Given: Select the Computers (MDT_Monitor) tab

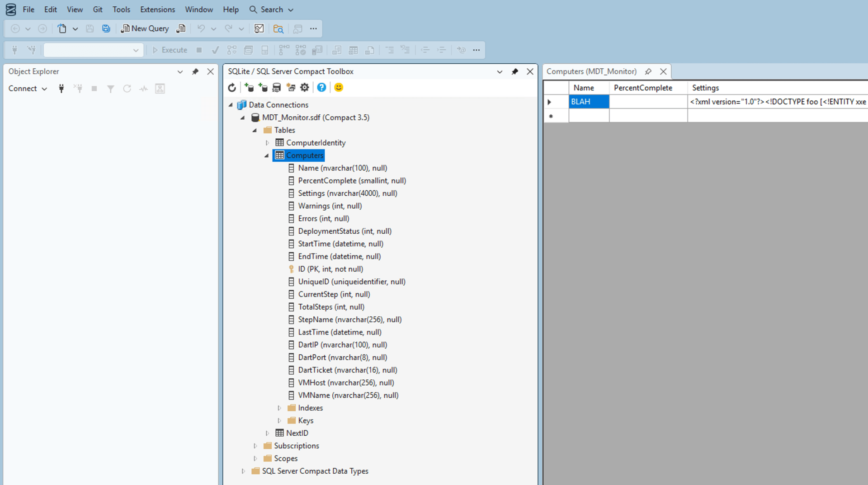Looking at the screenshot, I should (x=591, y=71).
